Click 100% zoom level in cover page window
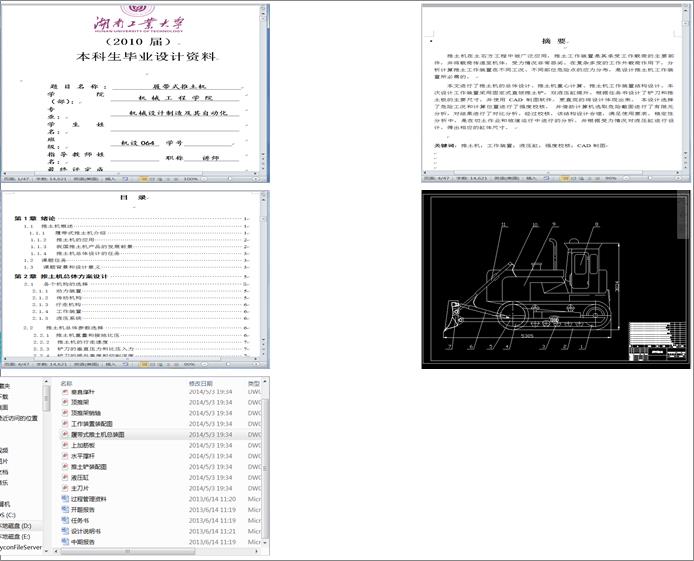 (191, 179)
